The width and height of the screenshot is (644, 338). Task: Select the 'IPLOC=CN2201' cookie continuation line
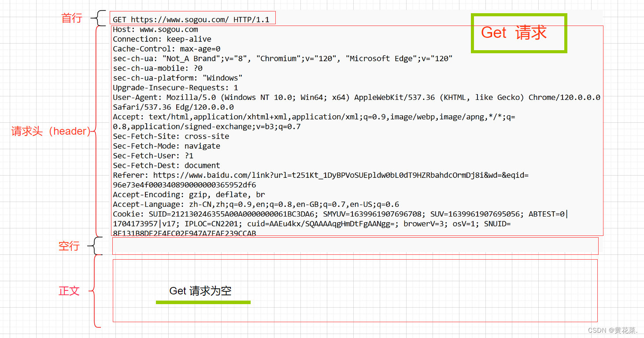click(312, 224)
